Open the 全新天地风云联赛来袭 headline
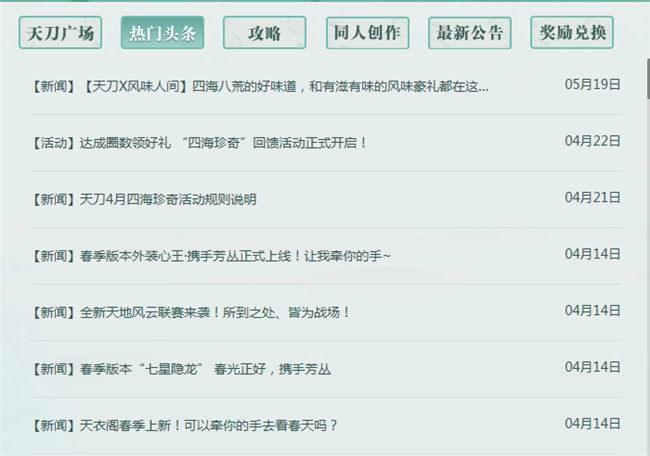This screenshot has width=650, height=456. click(192, 312)
